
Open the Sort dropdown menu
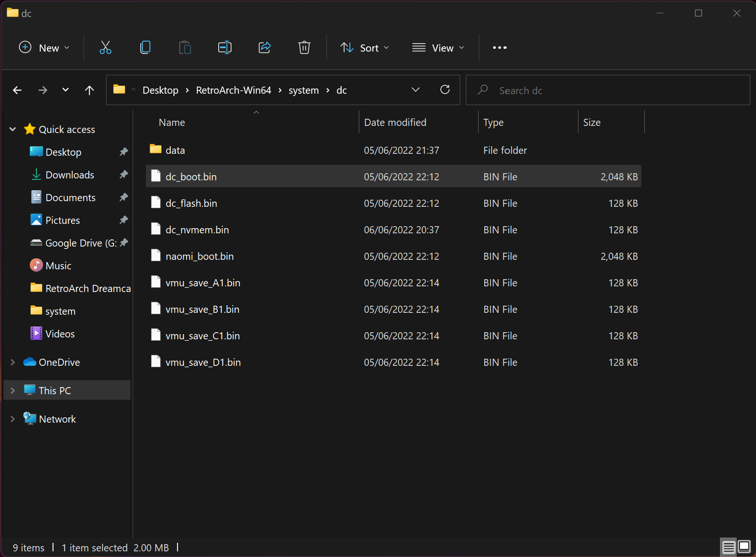coord(365,48)
